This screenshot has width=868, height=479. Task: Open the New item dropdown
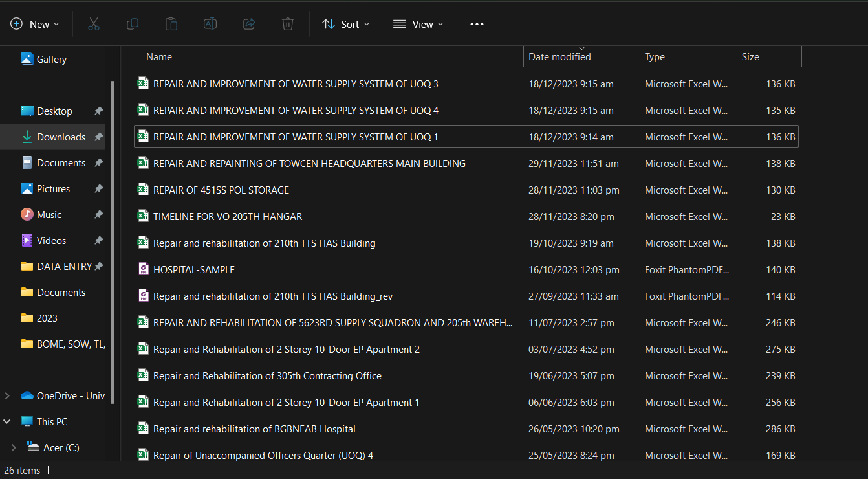point(35,24)
